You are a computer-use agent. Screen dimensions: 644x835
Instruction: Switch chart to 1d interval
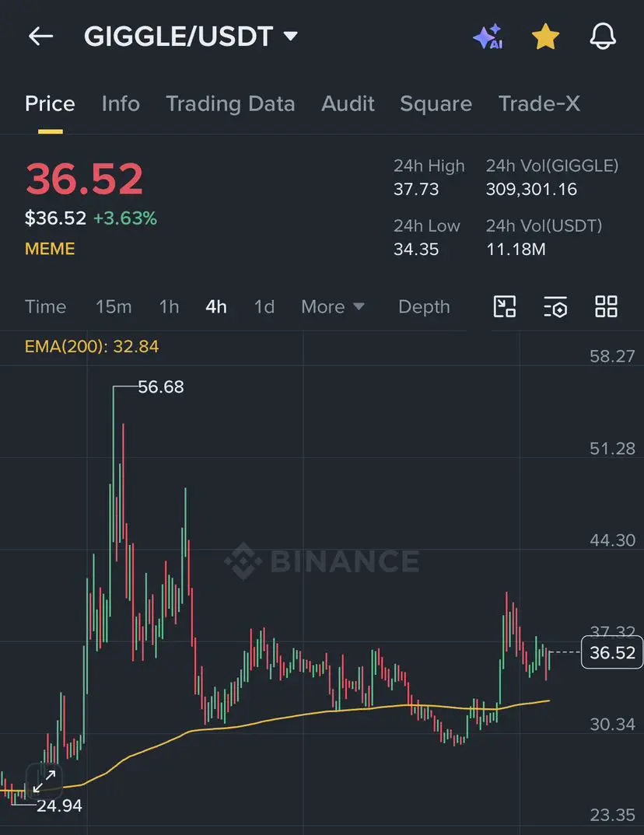click(264, 307)
